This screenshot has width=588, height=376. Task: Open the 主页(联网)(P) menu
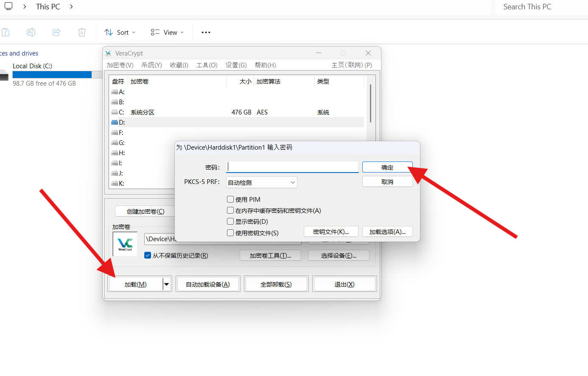[352, 65]
